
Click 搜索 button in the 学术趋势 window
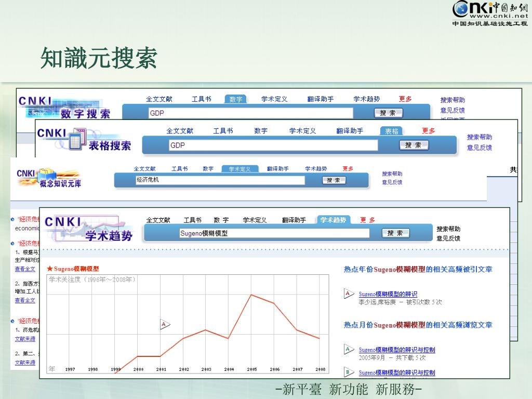tap(395, 233)
